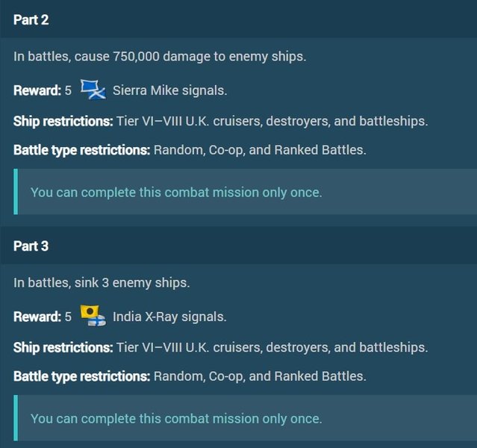
Task: Click the Sierra Mike signals reward text
Action: (x=169, y=91)
